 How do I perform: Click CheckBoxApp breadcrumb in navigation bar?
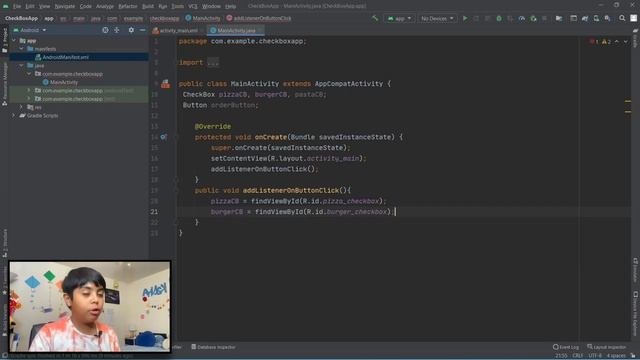21,18
